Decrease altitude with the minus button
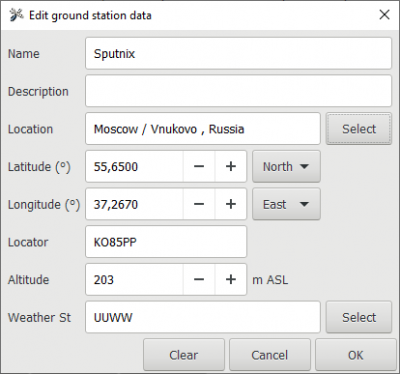 (x=199, y=279)
